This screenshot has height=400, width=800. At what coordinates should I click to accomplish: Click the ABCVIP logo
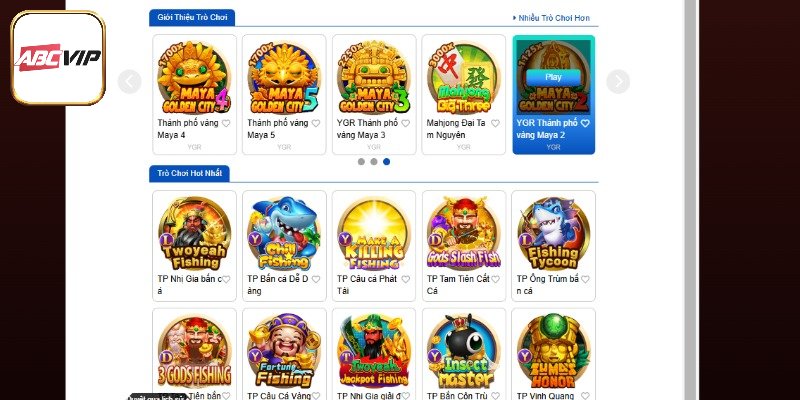pos(58,58)
